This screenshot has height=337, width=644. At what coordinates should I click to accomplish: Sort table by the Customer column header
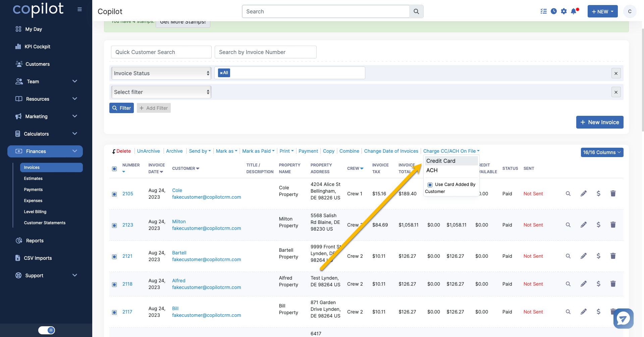(185, 168)
